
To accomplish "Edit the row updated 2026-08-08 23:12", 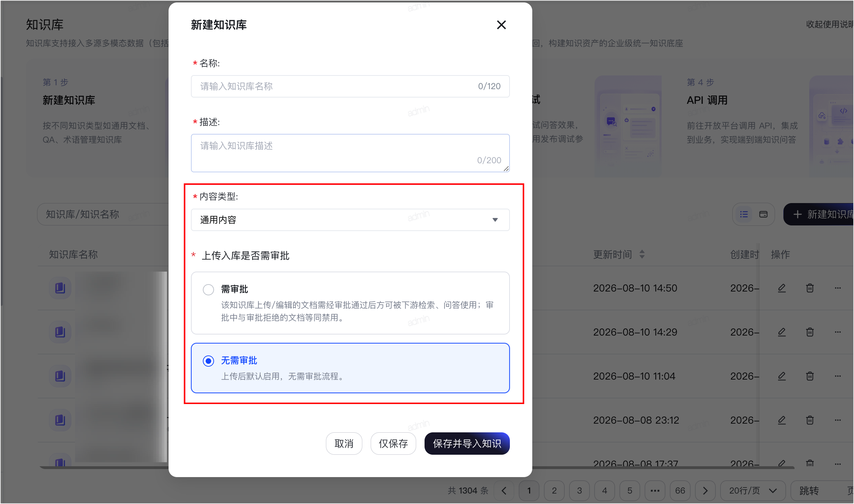I will [782, 420].
